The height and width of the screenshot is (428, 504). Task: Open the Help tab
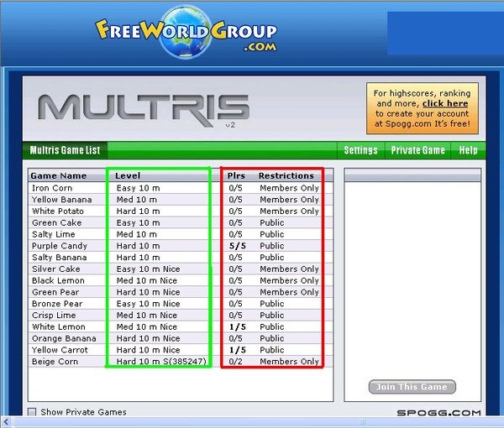click(x=468, y=150)
